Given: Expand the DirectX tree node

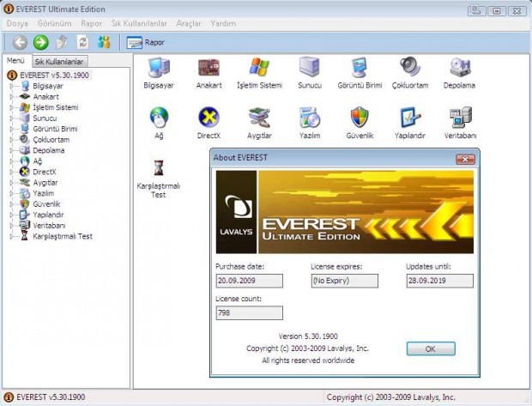Looking at the screenshot, I should [x=11, y=172].
